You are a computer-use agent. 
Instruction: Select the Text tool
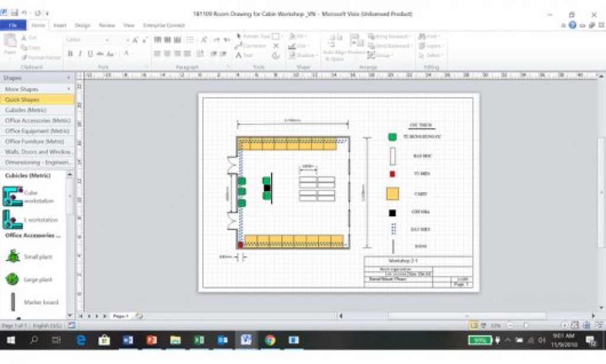coord(244,55)
